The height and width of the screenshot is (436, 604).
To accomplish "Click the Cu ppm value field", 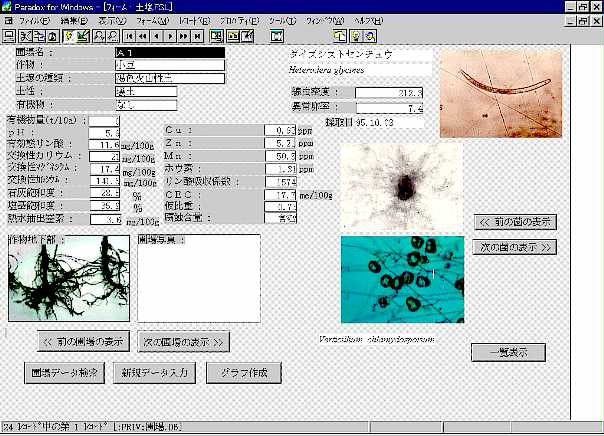I will (280, 130).
